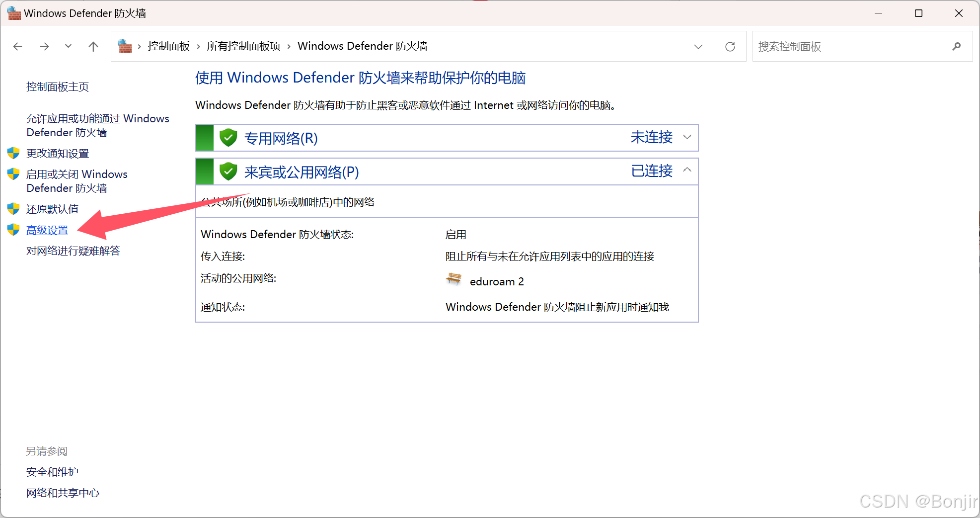
Task: Open 控制面板主页 link
Action: click(x=58, y=87)
